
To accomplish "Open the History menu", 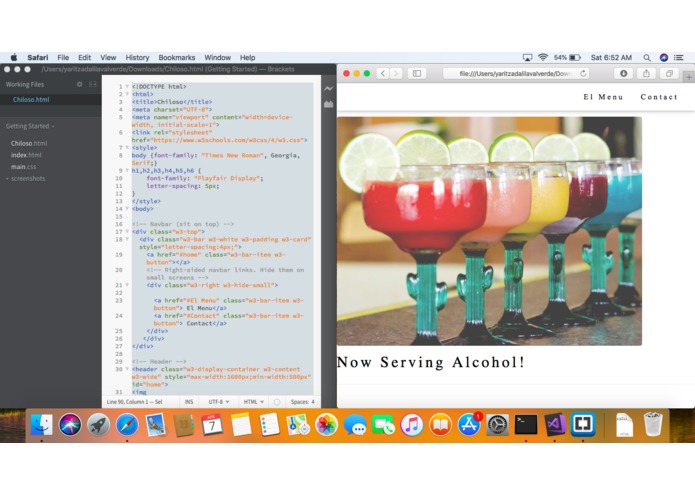I will [x=137, y=58].
